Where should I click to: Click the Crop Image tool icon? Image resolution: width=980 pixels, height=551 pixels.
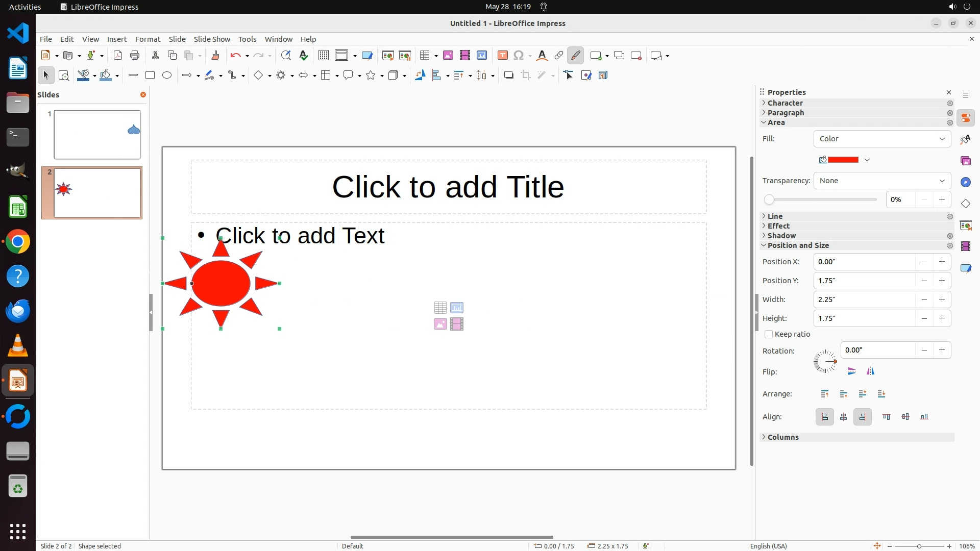(526, 76)
